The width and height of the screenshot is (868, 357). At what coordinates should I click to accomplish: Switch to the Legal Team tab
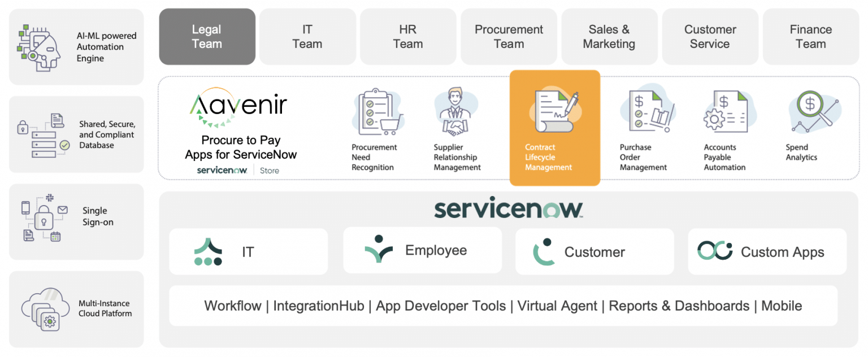pyautogui.click(x=207, y=36)
